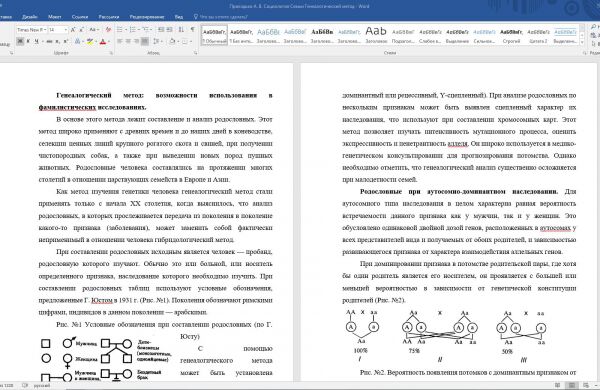The image size is (600, 390).
Task: Open the Дизайн ribbon tab
Action: 29,17
